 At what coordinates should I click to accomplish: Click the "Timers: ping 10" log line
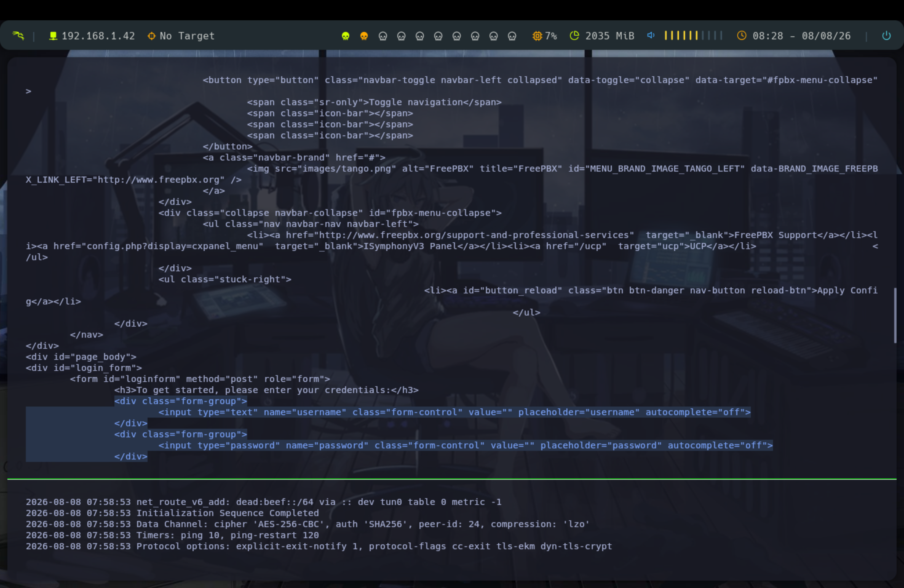(172, 535)
